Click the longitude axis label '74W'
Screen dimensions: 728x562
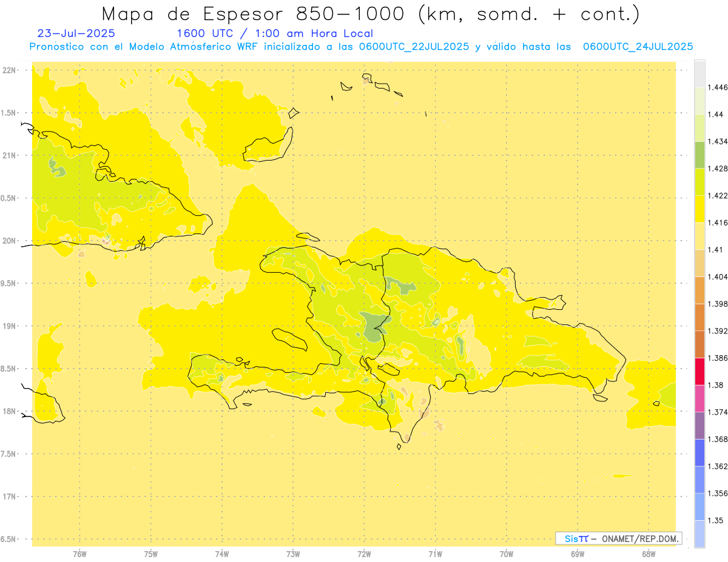(222, 554)
